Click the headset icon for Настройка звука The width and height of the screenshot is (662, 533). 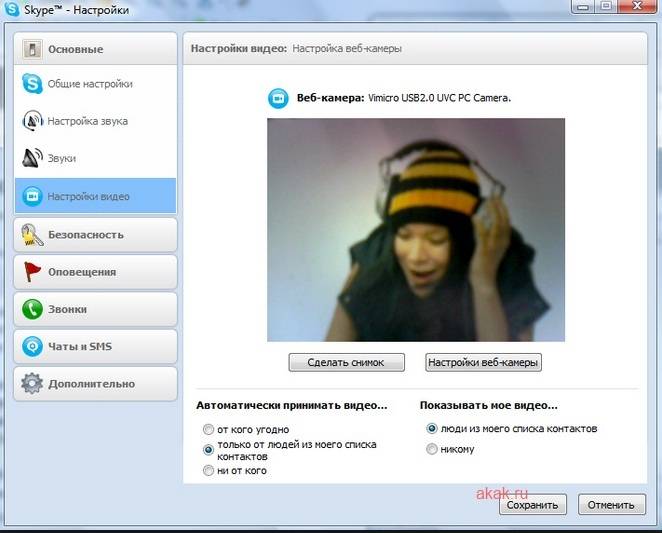tap(31, 121)
